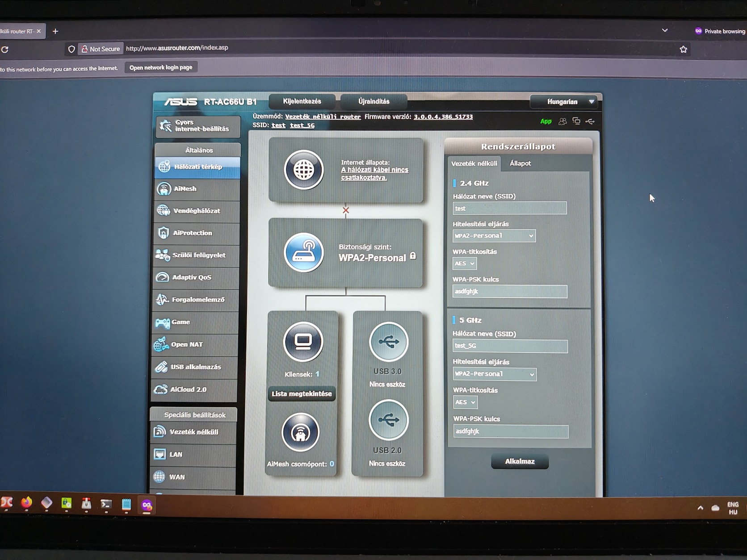Open AiCloud 2.0 in the sidebar

193,389
